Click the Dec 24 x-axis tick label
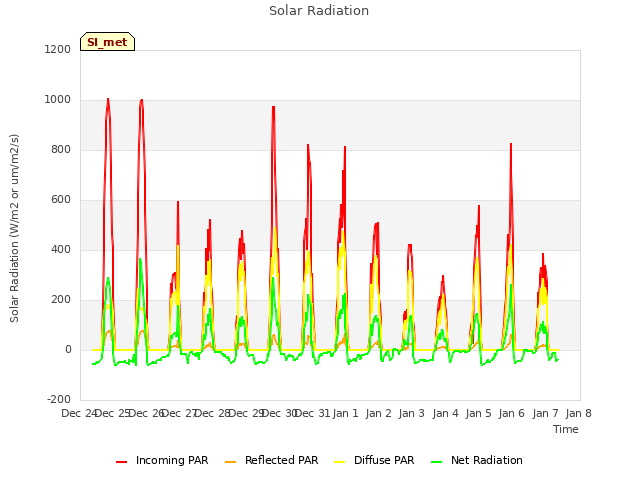The width and height of the screenshot is (640, 480). (79, 413)
